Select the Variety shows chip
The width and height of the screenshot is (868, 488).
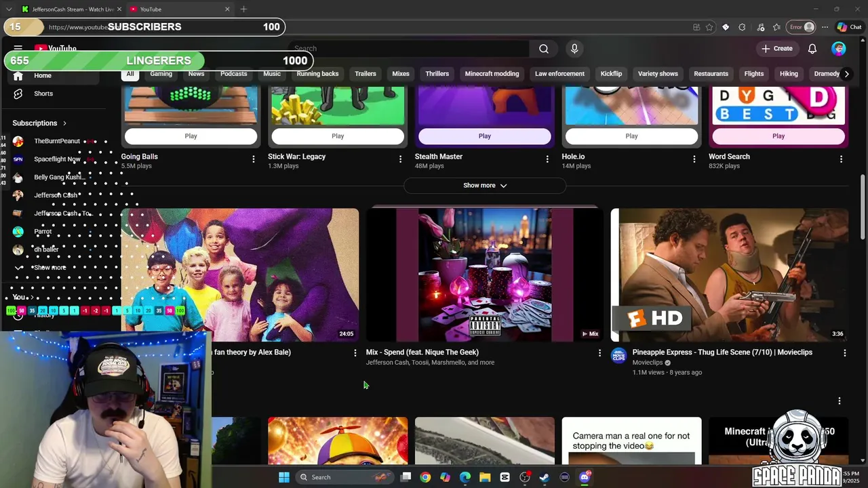point(658,74)
